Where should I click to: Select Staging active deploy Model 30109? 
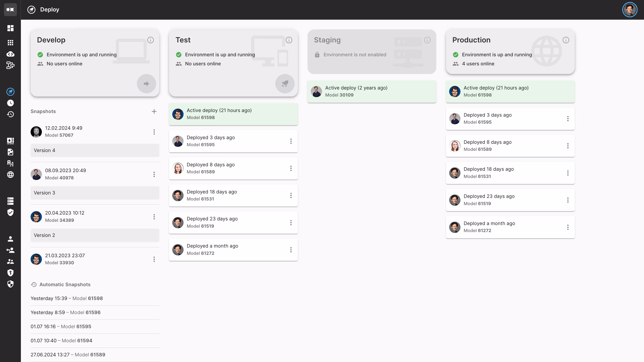click(x=372, y=92)
